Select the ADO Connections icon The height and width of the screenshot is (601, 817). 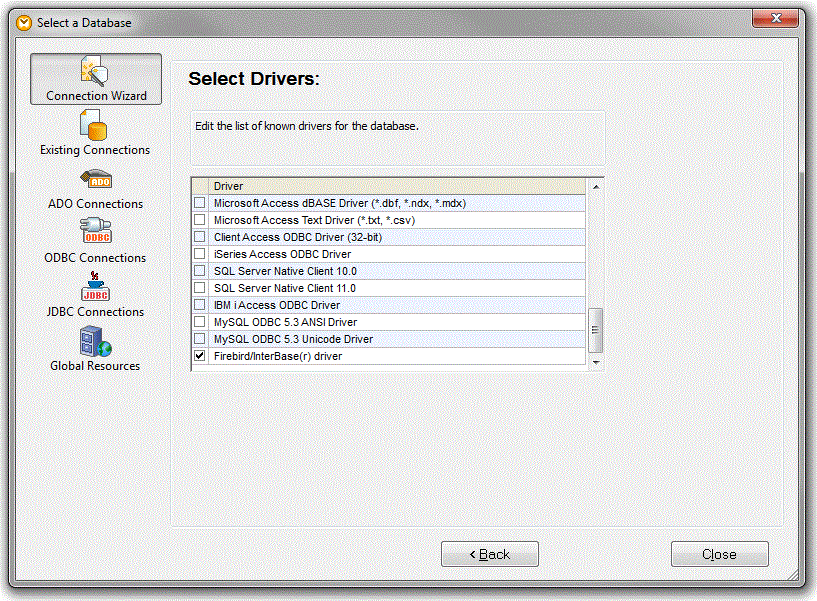[96, 179]
